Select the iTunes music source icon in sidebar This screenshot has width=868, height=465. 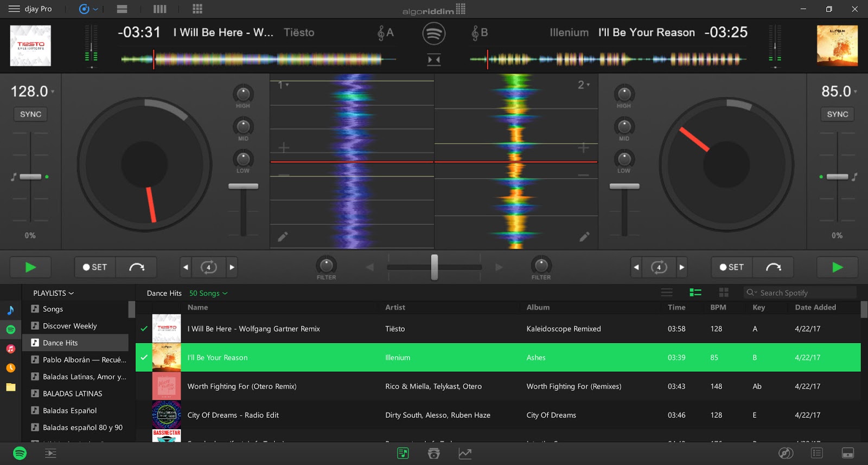(x=10, y=348)
